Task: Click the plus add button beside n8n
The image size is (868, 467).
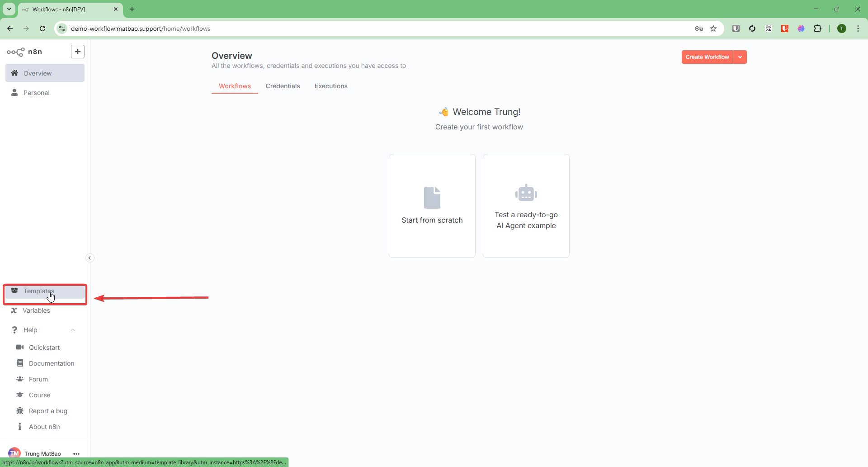Action: [78, 52]
